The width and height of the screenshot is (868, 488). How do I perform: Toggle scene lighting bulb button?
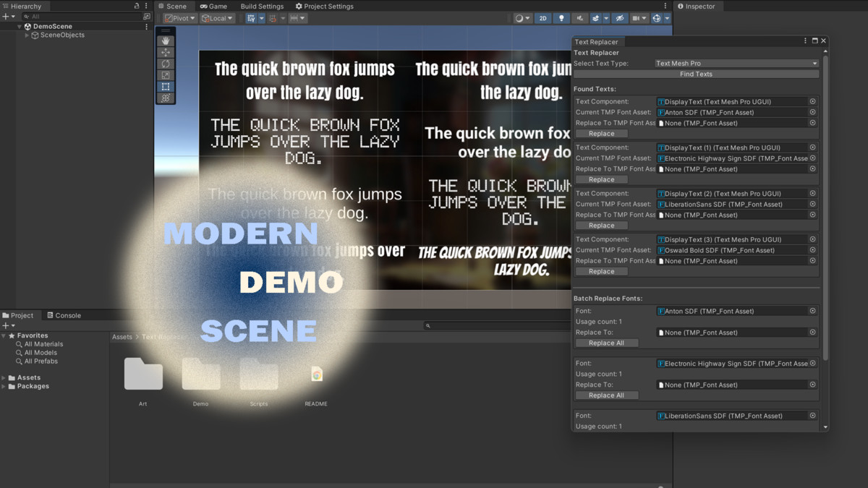pos(561,18)
